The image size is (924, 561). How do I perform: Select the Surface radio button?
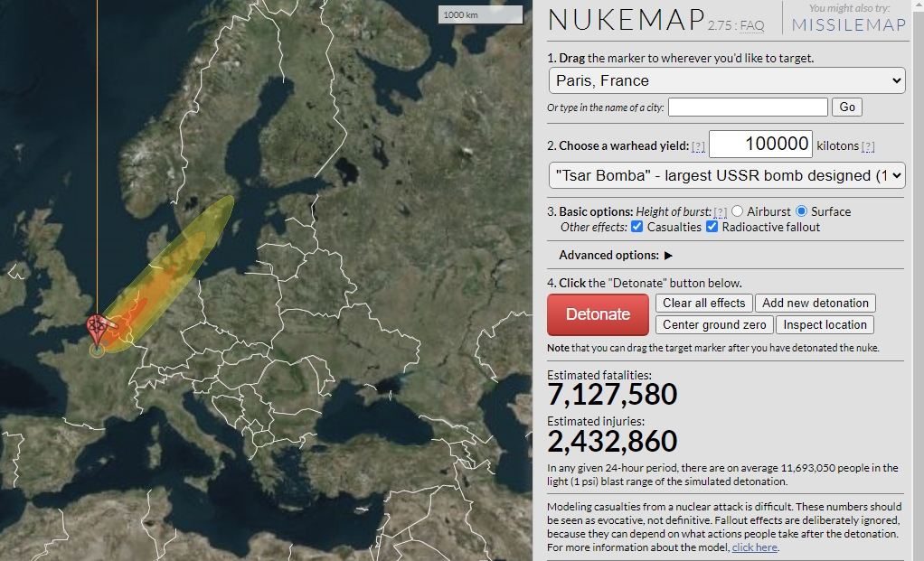click(x=801, y=211)
